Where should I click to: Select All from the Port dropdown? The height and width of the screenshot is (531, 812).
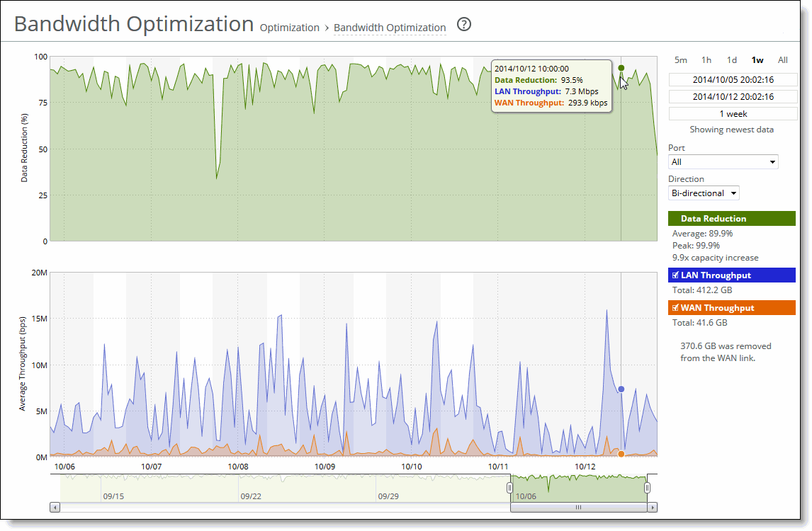(723, 161)
